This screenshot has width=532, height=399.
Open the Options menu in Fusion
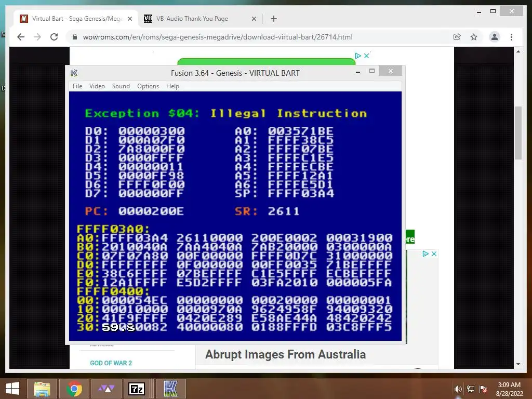(x=148, y=86)
